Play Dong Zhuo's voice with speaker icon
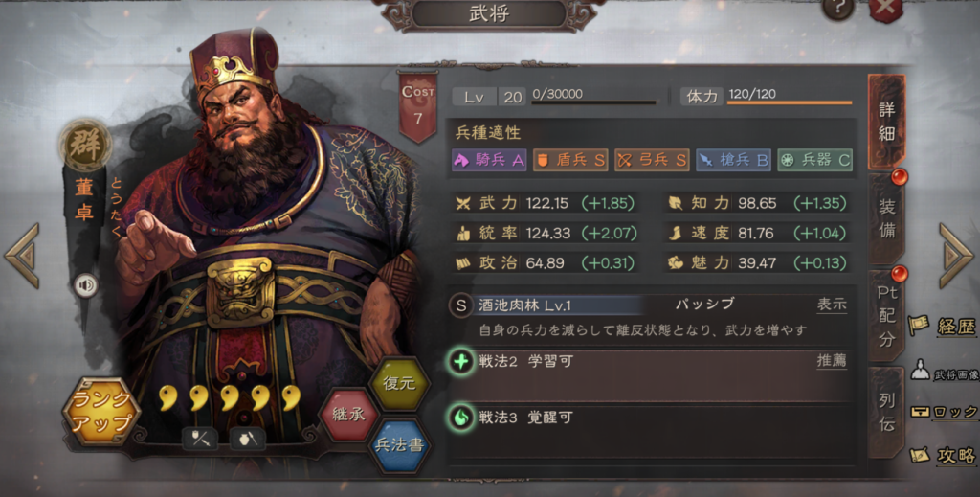 click(x=85, y=285)
